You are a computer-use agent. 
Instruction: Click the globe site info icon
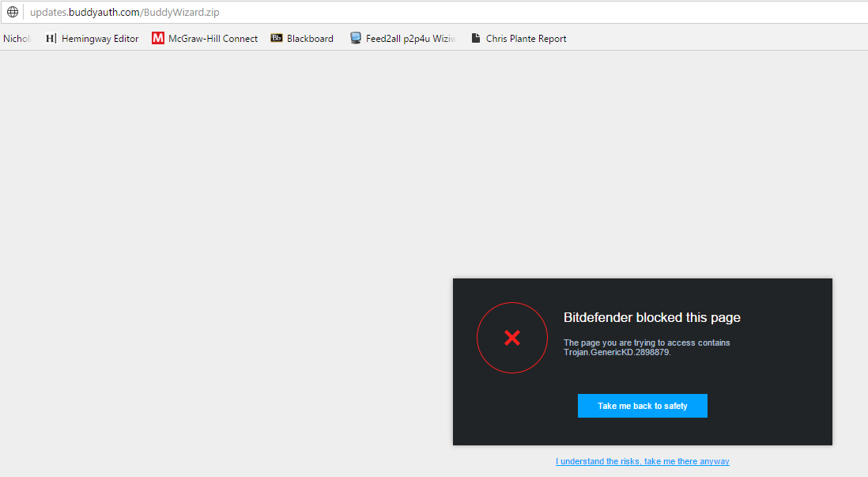13,12
